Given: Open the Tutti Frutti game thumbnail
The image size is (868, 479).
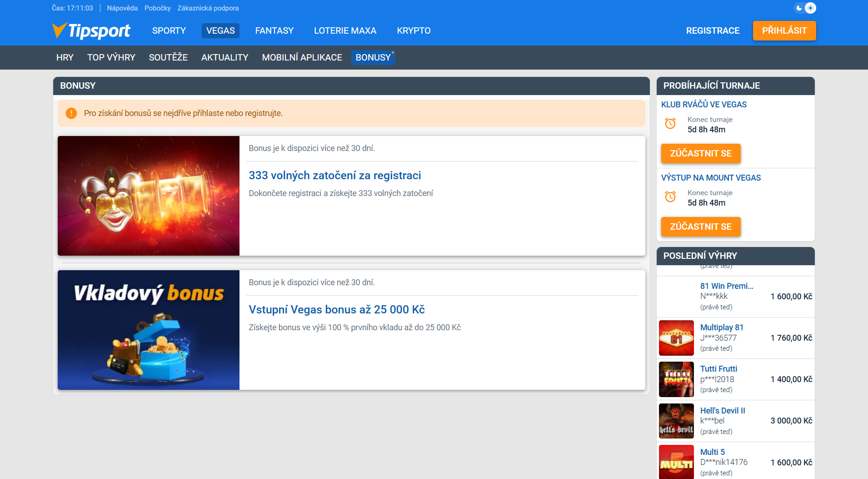Looking at the screenshot, I should tap(676, 379).
